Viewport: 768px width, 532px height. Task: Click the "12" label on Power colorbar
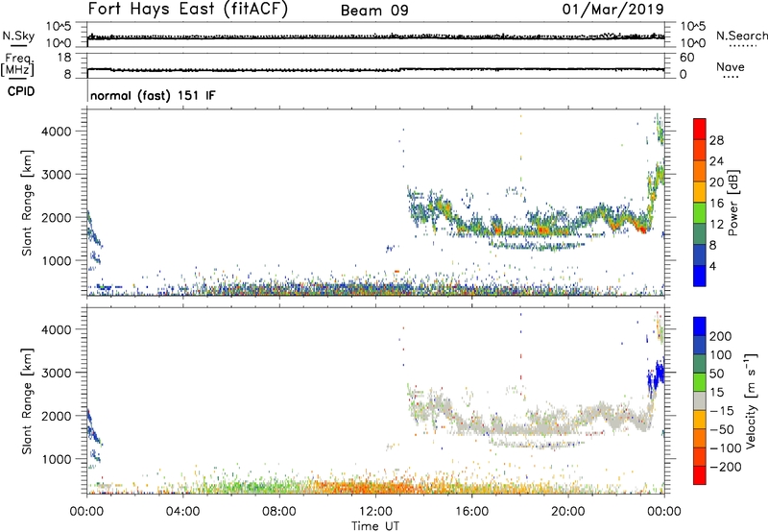coord(716,224)
